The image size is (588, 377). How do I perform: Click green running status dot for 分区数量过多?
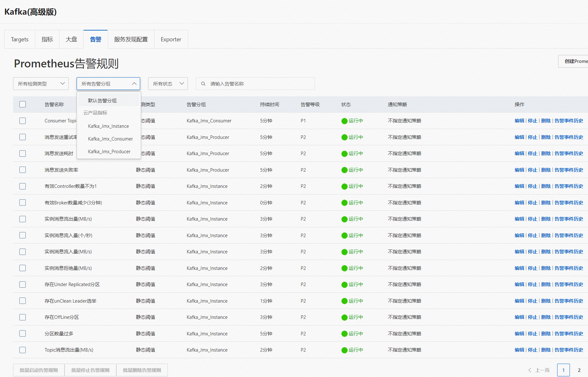(x=344, y=334)
